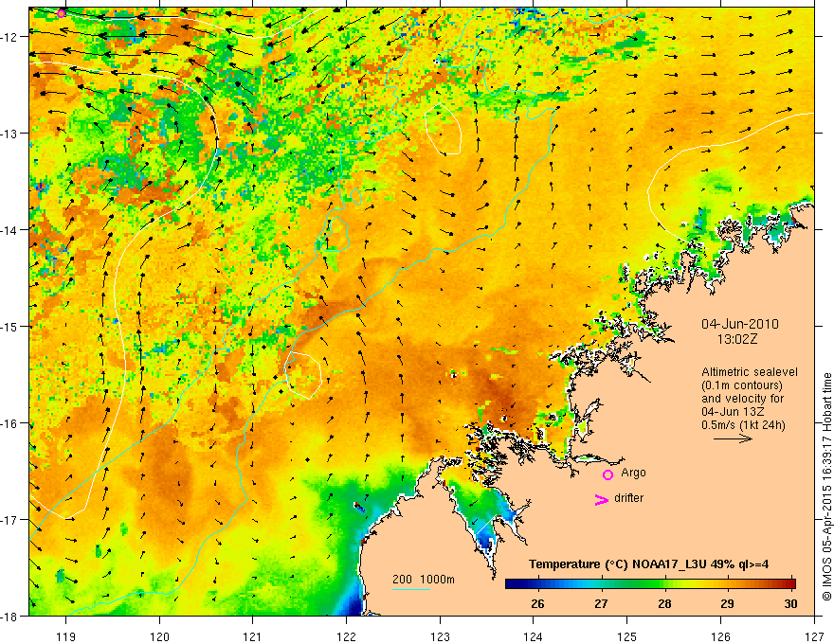Click latitude axis label -12
This screenshot has width=834, height=644.
(10, 37)
